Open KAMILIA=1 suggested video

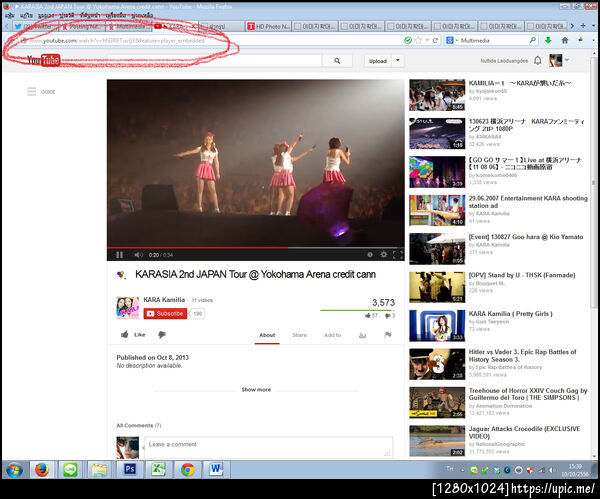[520, 83]
